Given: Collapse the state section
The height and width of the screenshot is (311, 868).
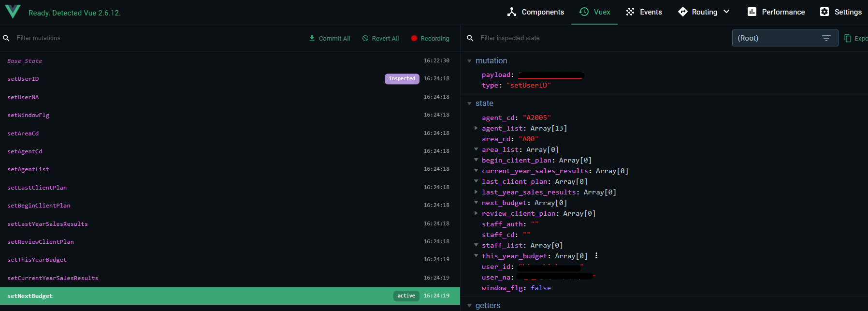Looking at the screenshot, I should pyautogui.click(x=469, y=104).
